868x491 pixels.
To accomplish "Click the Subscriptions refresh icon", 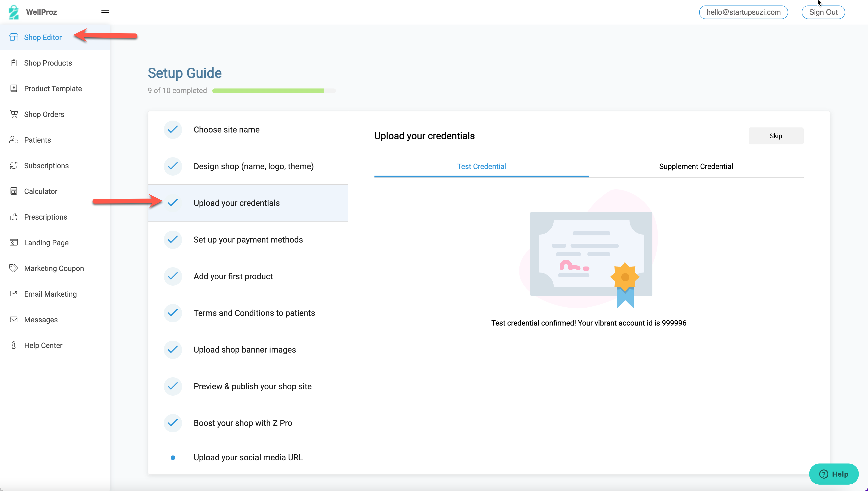I will click(x=14, y=165).
